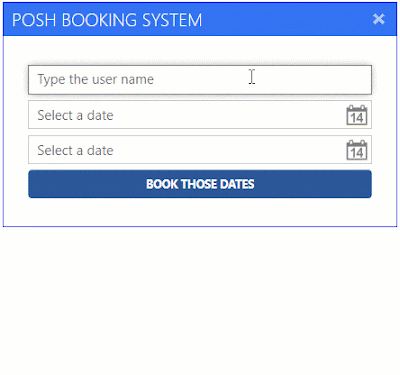Viewport: 400px width, 375px height.
Task: Dismiss the booking window with X icon
Action: coord(379,19)
